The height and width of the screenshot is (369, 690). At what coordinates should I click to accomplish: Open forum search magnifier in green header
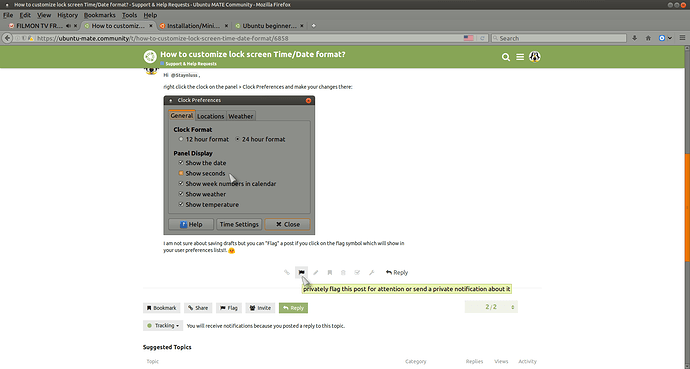(506, 57)
